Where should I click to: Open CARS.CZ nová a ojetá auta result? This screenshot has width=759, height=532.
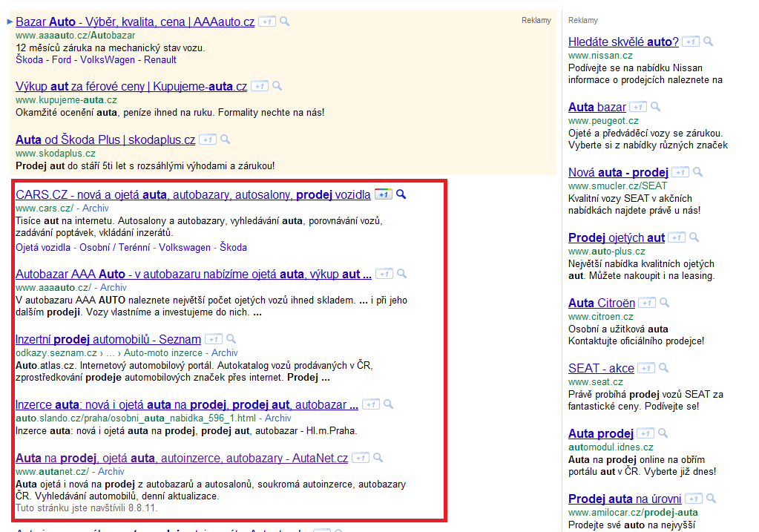(193, 194)
